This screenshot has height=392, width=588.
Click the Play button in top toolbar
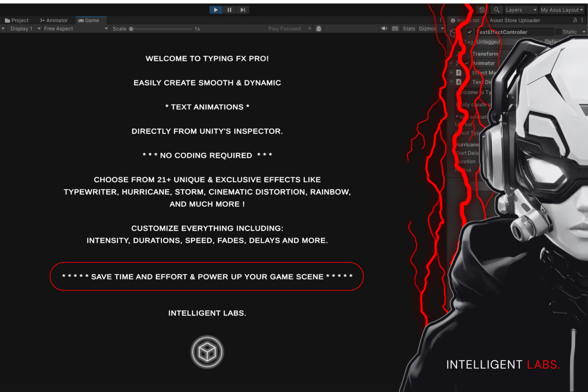216,10
